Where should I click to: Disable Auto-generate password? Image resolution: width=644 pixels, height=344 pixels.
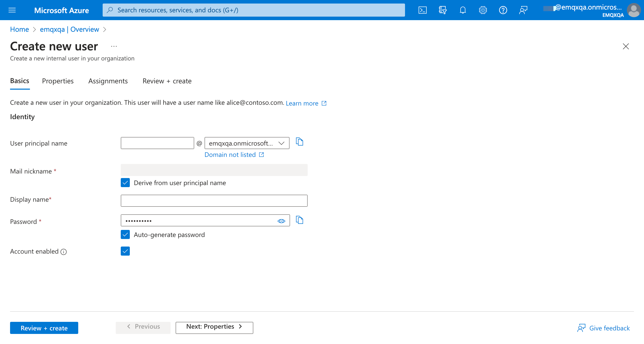point(125,234)
